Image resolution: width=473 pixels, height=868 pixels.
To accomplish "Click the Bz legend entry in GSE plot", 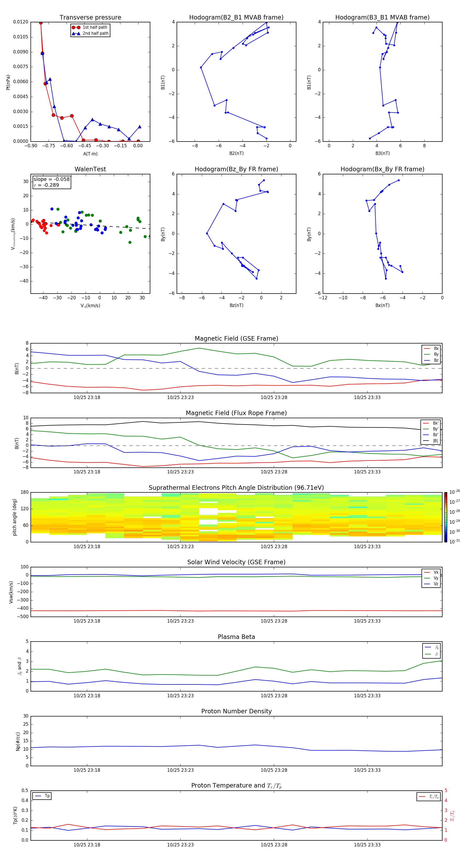I will [x=431, y=360].
